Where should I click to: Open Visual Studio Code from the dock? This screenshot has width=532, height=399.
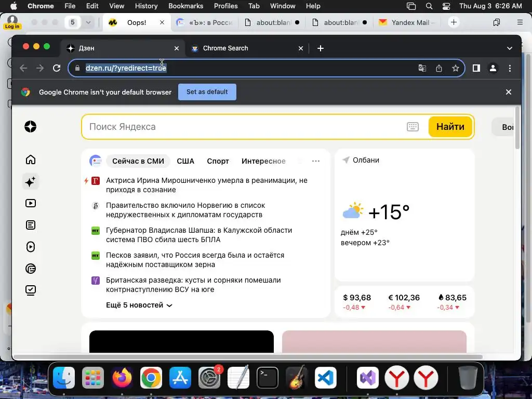(325, 378)
